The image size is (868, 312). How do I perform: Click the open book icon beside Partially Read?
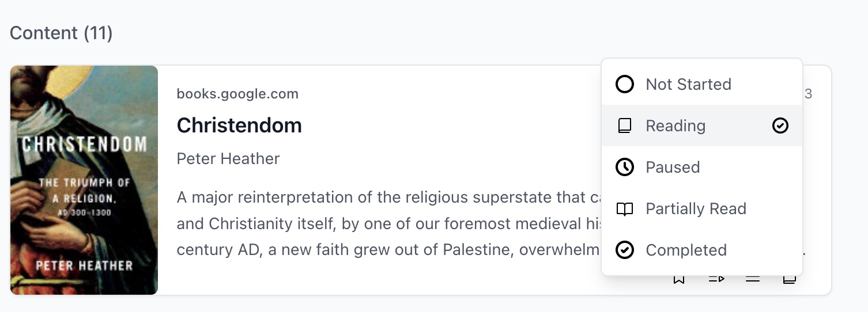tap(625, 208)
